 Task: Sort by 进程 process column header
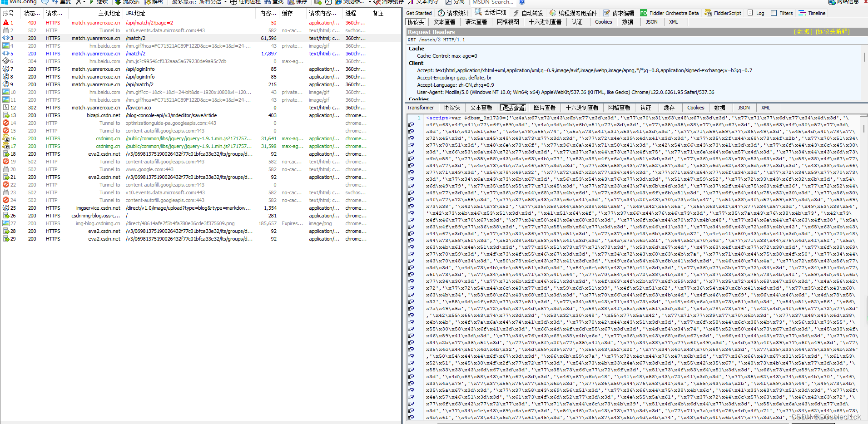[x=357, y=14]
